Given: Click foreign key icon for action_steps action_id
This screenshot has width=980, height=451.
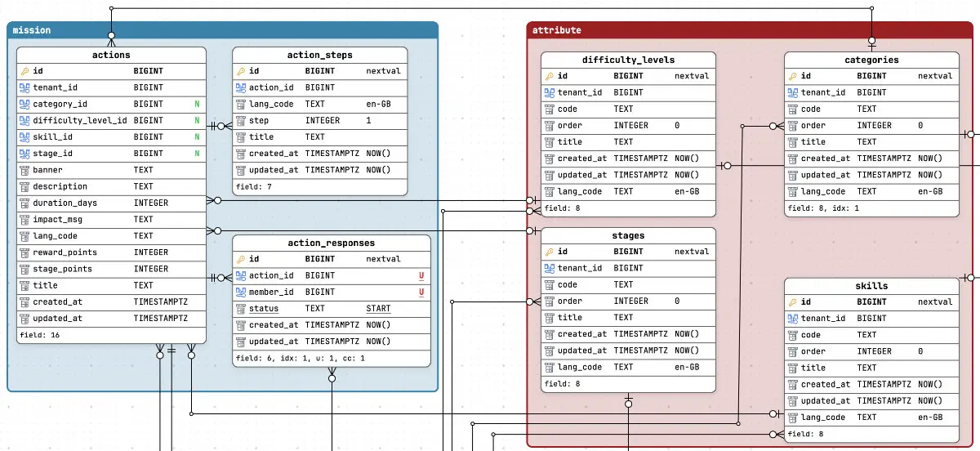Looking at the screenshot, I should (240, 87).
